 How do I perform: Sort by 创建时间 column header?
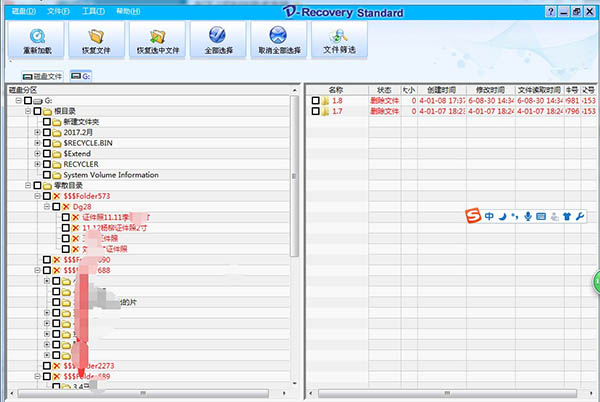click(442, 90)
